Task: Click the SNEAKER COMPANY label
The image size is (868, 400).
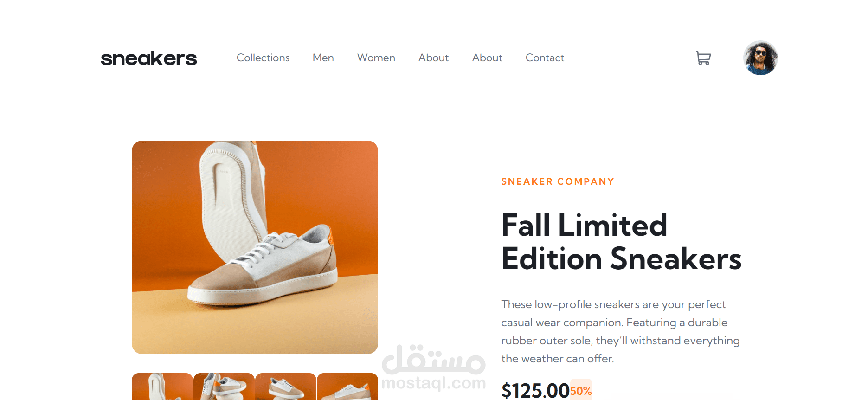Action: pyautogui.click(x=558, y=181)
